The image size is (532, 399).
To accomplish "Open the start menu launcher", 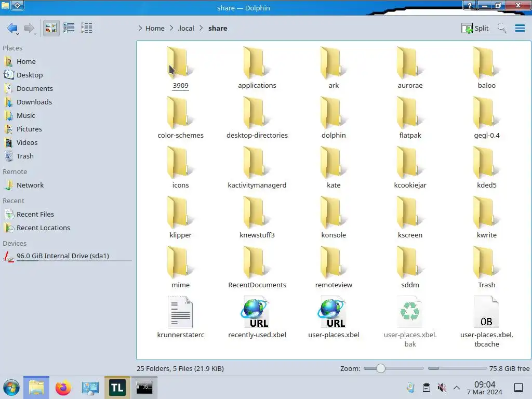I will pyautogui.click(x=11, y=388).
